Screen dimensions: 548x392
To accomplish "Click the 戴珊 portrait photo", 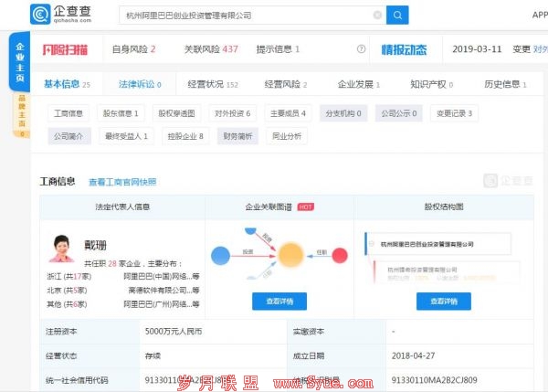I will click(x=61, y=249).
